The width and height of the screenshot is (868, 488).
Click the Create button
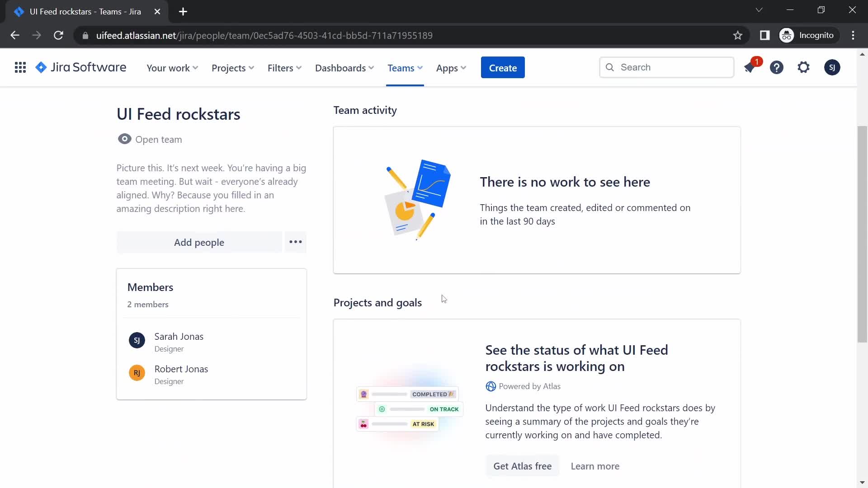[503, 67]
